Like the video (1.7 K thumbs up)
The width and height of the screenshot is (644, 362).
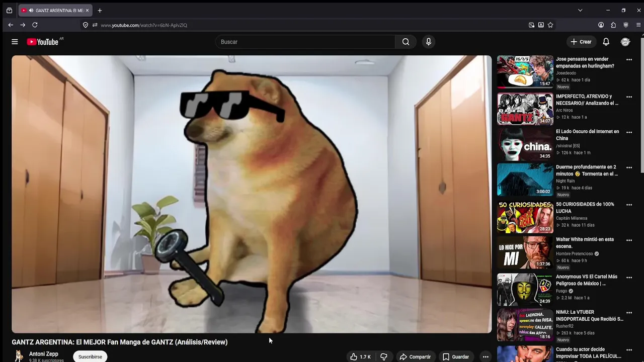(360, 357)
